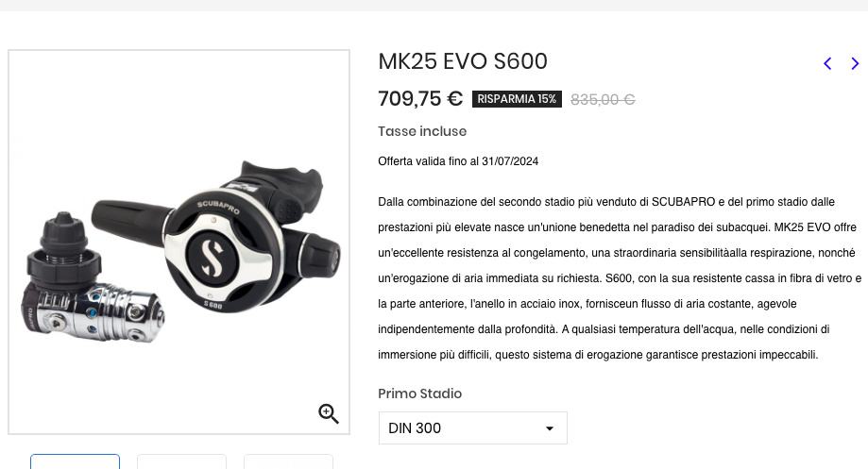Select the first highlighted gallery thumbnail

(x=75, y=461)
